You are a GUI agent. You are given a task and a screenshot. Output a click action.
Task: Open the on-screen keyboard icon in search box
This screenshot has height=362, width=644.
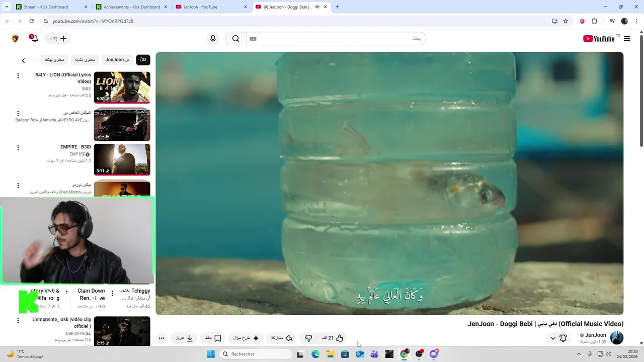coord(253,39)
